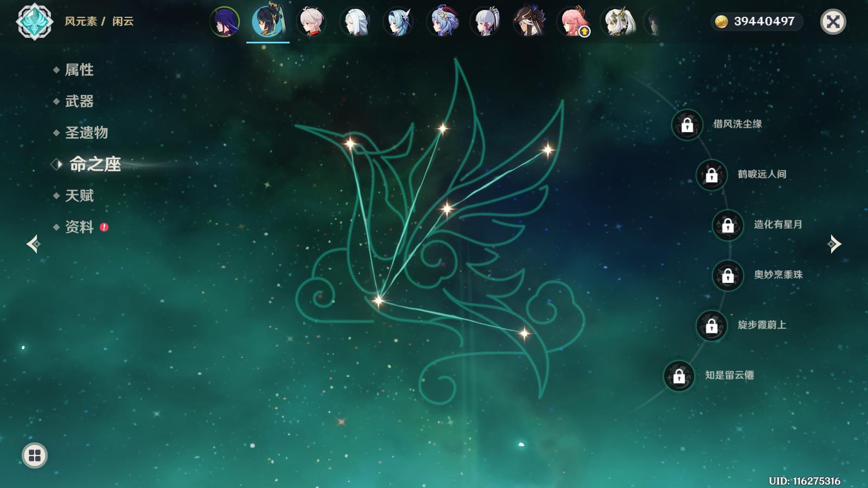
Task: Click the 旋步霞蔚上 label text
Action: tap(762, 325)
